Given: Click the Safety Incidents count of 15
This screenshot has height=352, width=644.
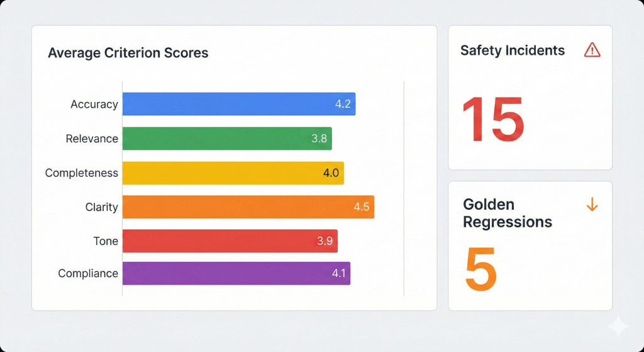Looking at the screenshot, I should [x=493, y=121].
